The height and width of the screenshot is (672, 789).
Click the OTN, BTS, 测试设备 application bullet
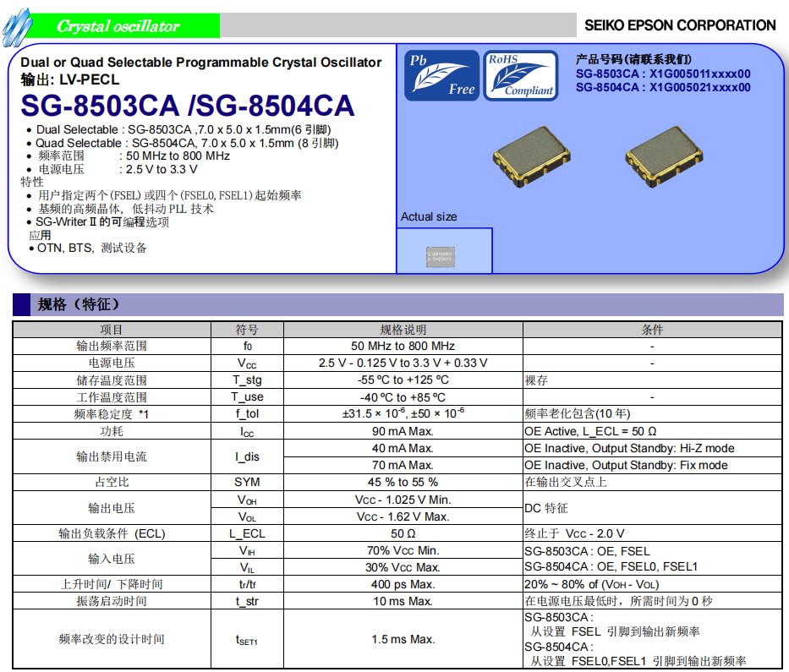pyautogui.click(x=88, y=248)
